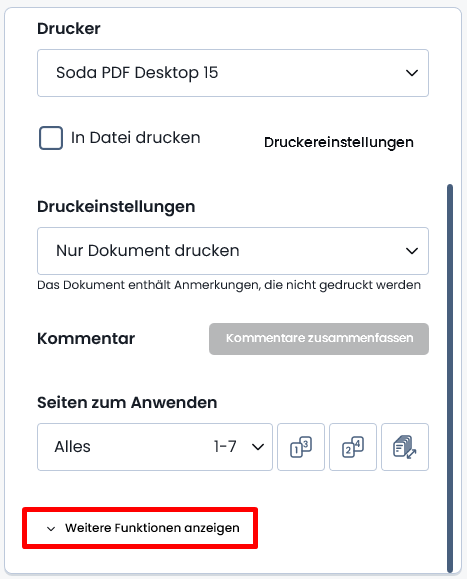Click the 'In Datei drucken' label text
The width and height of the screenshot is (467, 579).
135,137
